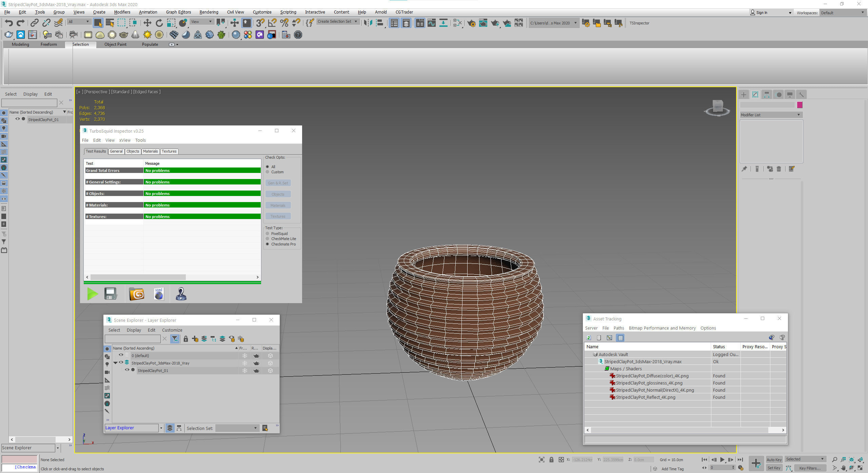868x473 pixels.
Task: Click the Play Animation button
Action: tap(722, 459)
